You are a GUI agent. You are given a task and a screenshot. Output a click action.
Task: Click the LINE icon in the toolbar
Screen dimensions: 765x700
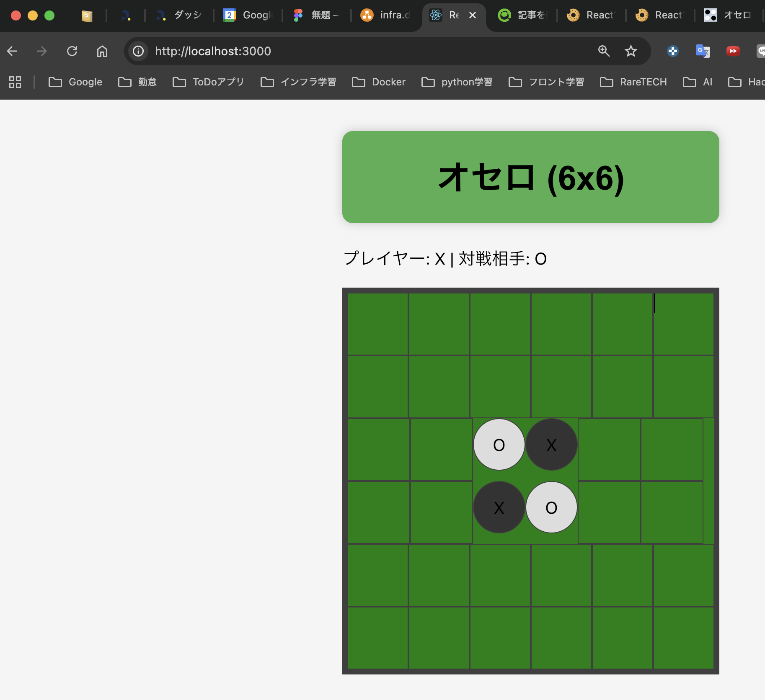[762, 51]
